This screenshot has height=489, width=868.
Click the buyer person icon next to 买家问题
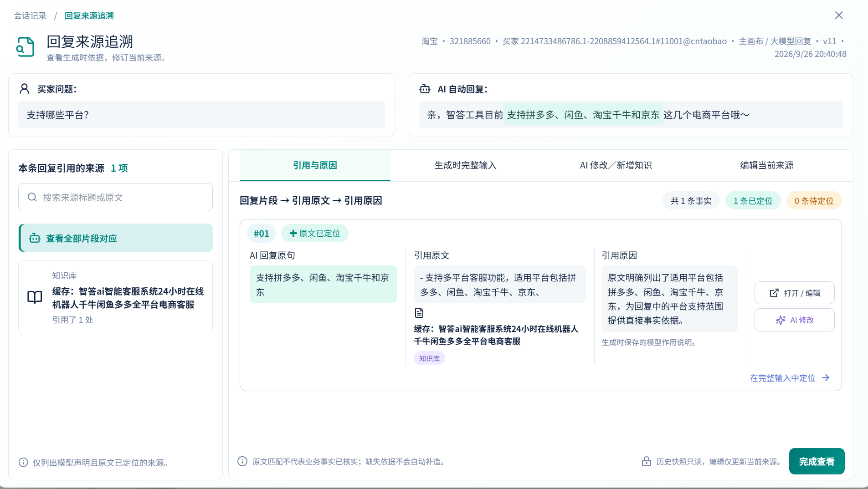[24, 89]
